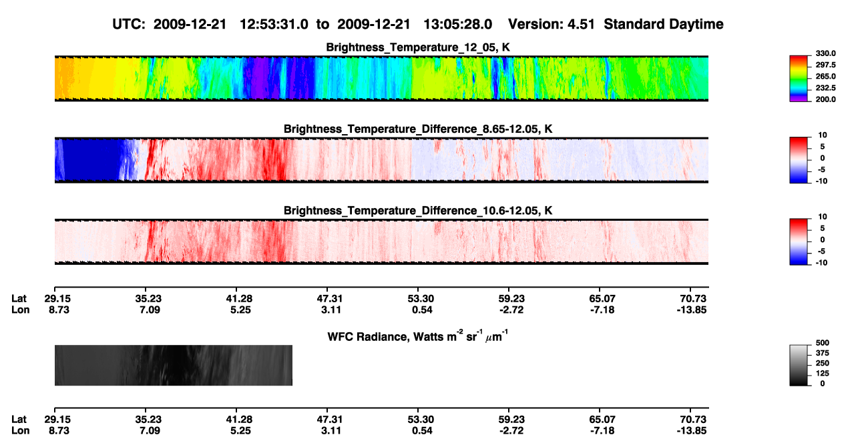Image resolution: width=868 pixels, height=445 pixels.
Task: Click the 'WFC Radiance, Watts' panel title
Action: (419, 337)
